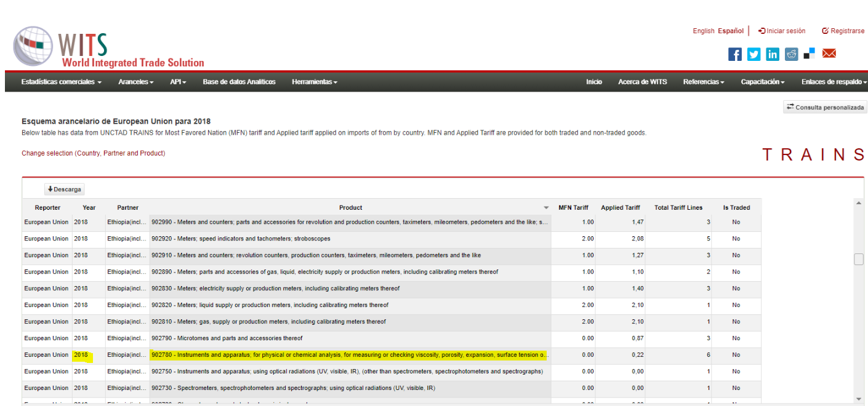Expand the Aranceles menu
This screenshot has width=868, height=406.
point(136,82)
